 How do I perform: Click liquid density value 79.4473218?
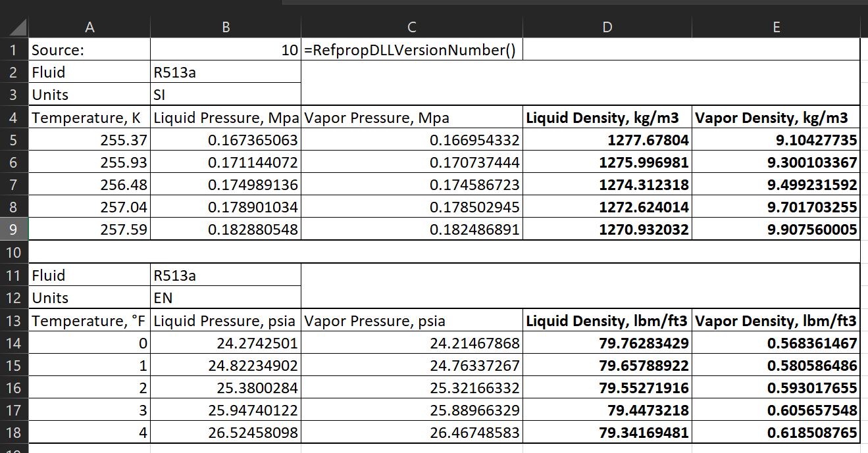(607, 410)
